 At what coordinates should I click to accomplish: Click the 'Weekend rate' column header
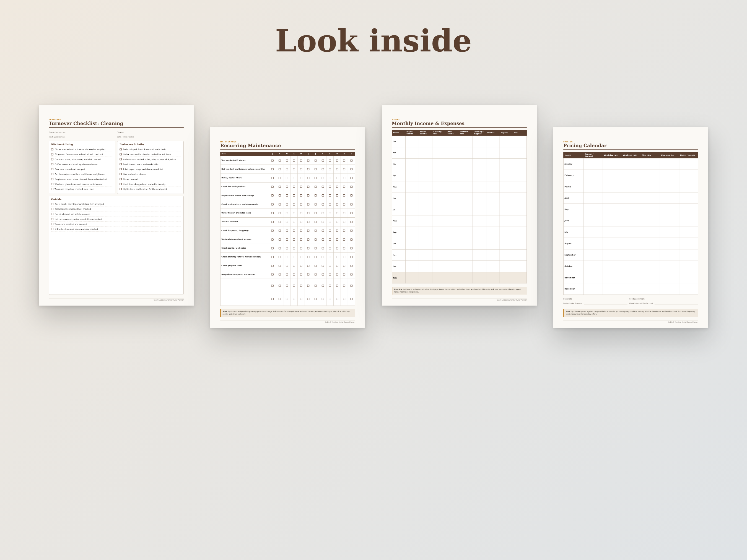click(x=630, y=155)
